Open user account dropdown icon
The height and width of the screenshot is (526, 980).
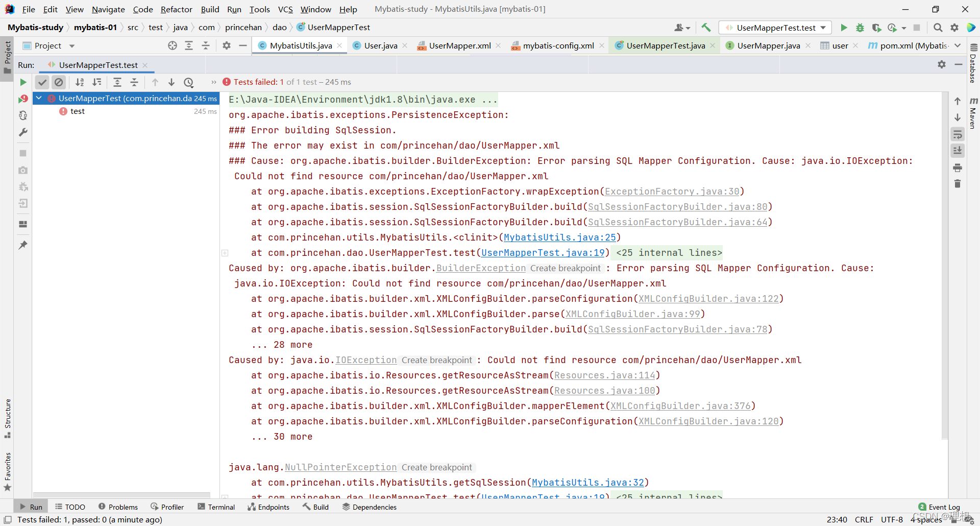point(682,28)
